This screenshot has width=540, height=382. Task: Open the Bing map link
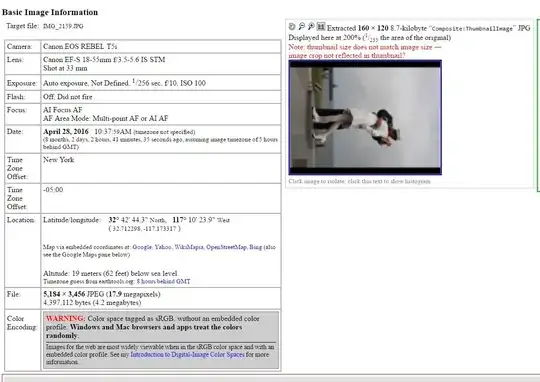click(x=256, y=247)
